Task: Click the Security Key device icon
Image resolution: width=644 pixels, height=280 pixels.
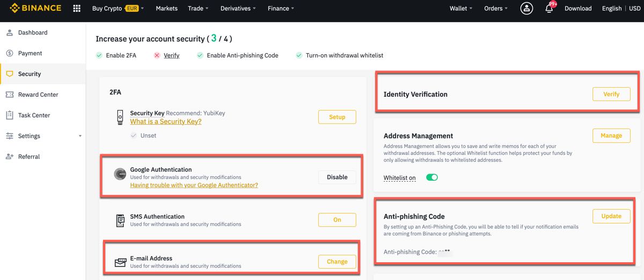Action: coord(120,117)
